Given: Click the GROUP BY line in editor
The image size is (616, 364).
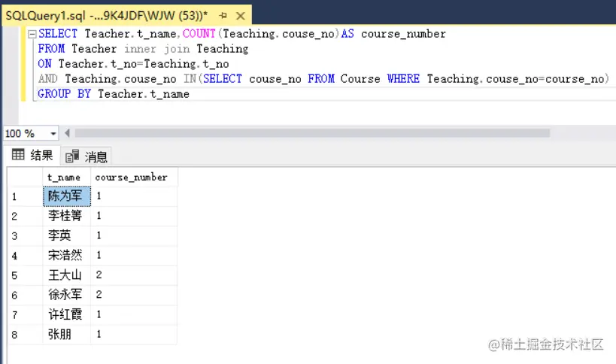Looking at the screenshot, I should (x=114, y=94).
